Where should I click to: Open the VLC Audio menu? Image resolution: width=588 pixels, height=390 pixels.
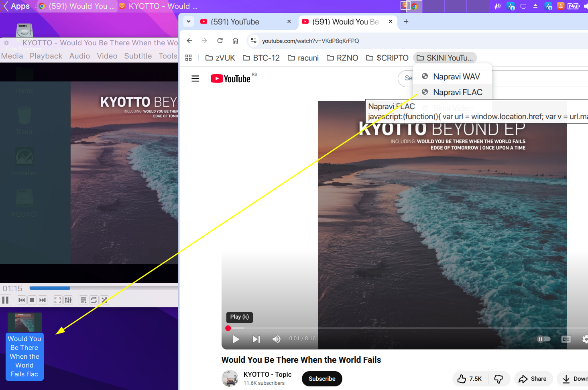point(79,56)
